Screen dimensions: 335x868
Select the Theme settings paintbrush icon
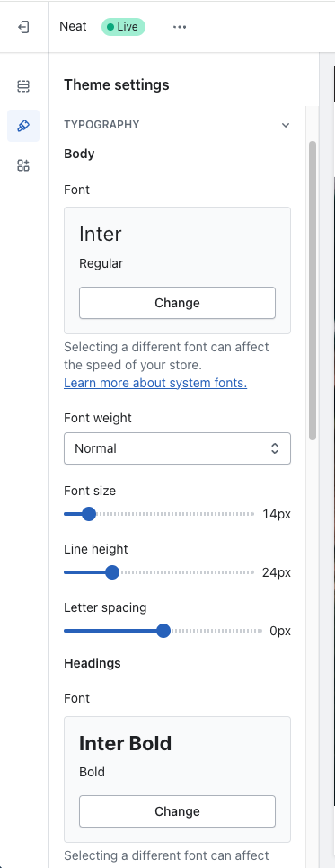point(23,126)
